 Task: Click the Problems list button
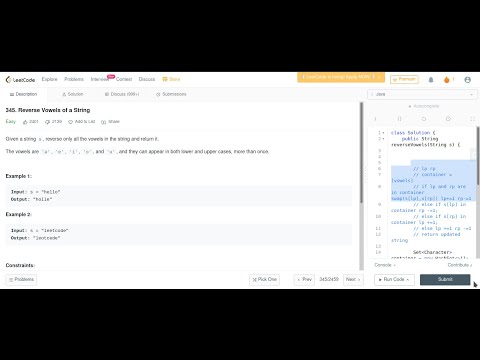[21, 279]
